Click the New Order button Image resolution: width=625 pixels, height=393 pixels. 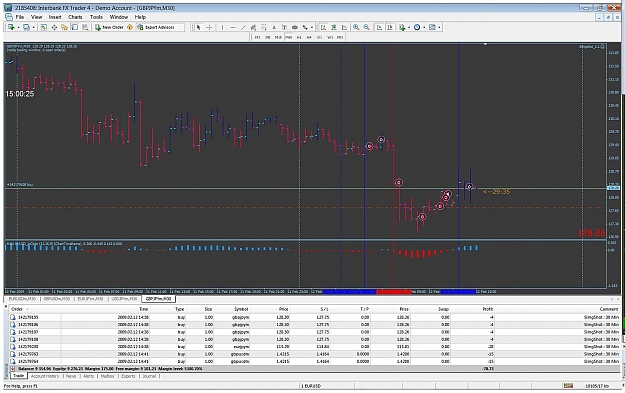click(x=109, y=27)
